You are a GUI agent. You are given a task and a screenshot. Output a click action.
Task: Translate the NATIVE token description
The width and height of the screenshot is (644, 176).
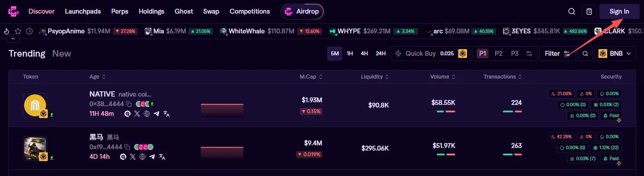(x=166, y=114)
